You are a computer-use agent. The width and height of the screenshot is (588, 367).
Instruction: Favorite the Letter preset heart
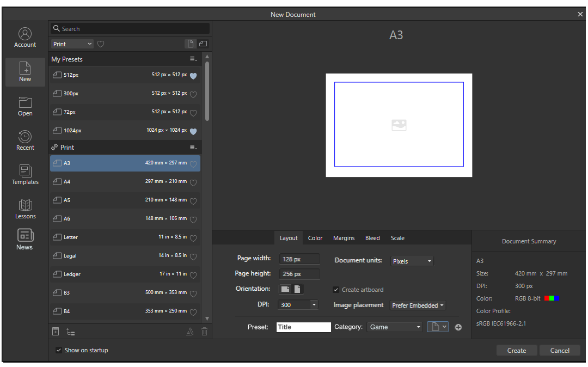click(193, 238)
